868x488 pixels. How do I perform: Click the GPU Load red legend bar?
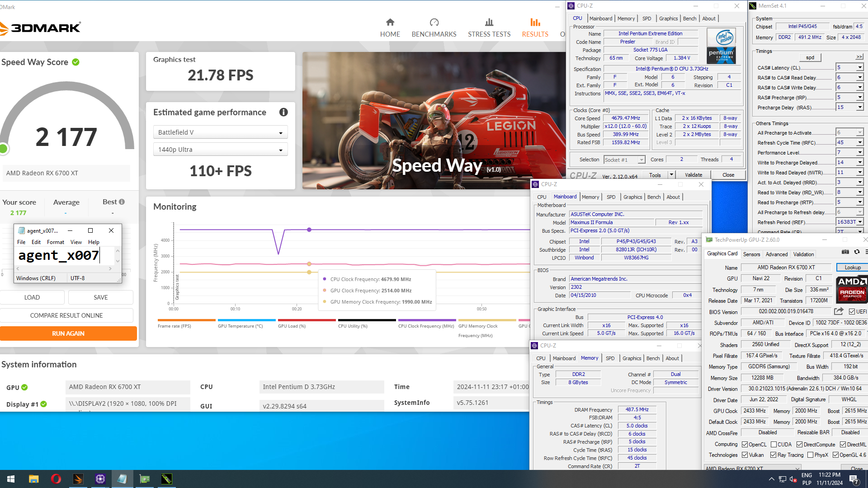[307, 320]
